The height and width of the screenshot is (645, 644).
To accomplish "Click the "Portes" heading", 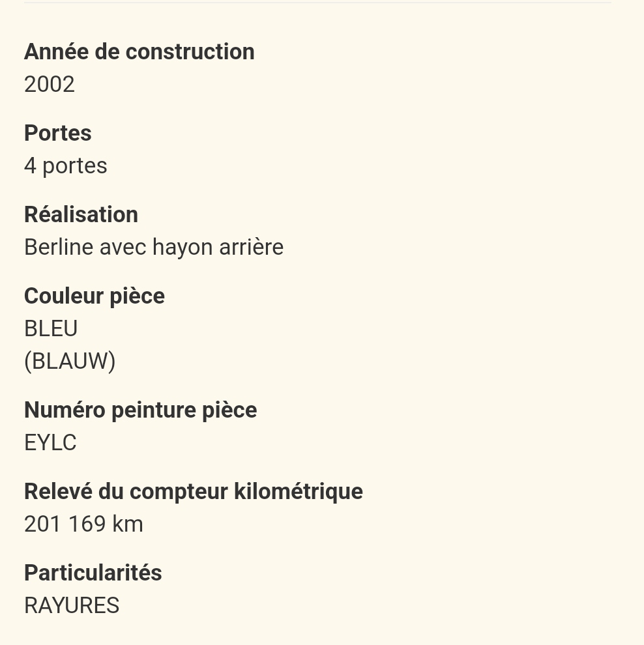I will click(57, 133).
